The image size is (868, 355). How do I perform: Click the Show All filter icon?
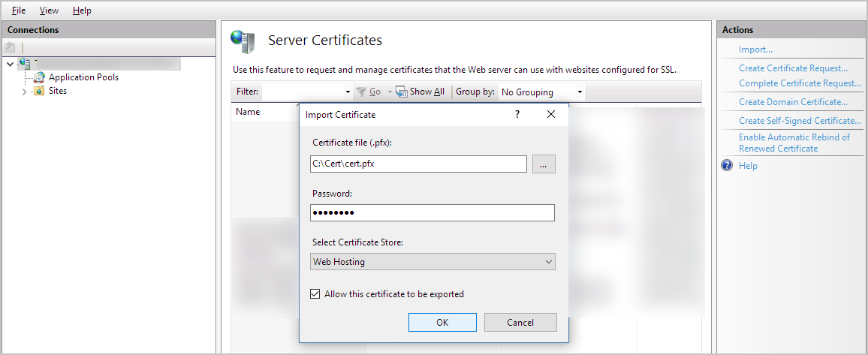click(402, 92)
